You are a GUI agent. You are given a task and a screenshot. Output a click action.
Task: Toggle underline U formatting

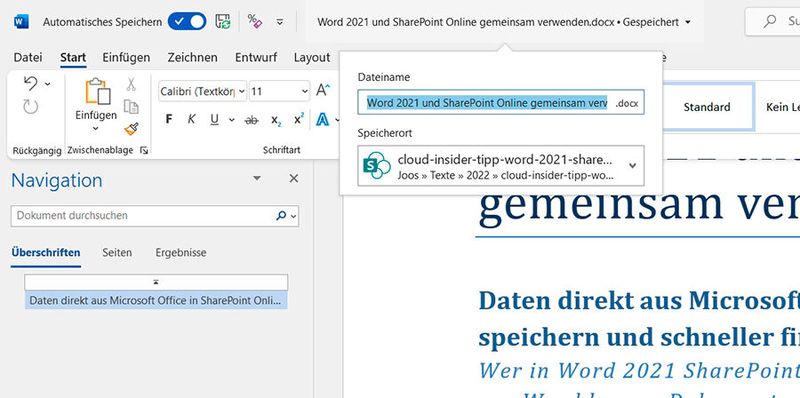[214, 119]
